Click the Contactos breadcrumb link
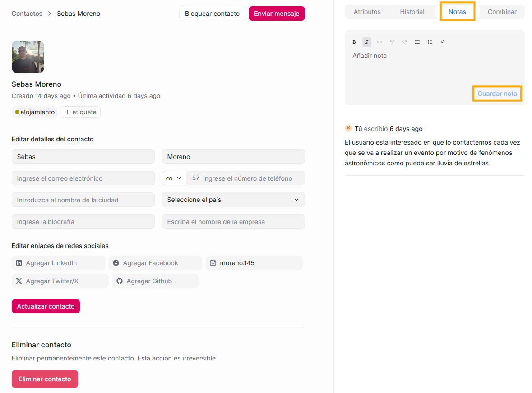 point(27,14)
